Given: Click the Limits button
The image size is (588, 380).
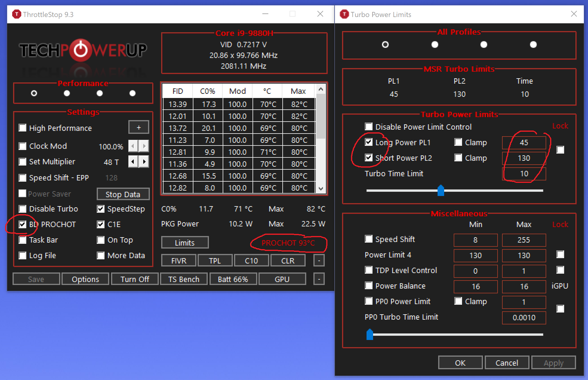Looking at the screenshot, I should click(184, 243).
